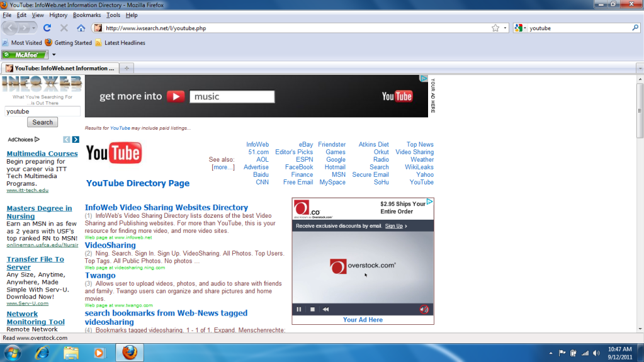644x362 pixels.
Task: Open the Windows Start button
Action: (13, 353)
